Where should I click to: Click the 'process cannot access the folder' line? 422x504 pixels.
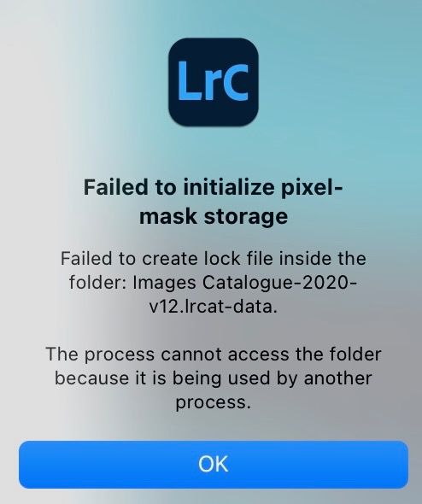click(233, 354)
